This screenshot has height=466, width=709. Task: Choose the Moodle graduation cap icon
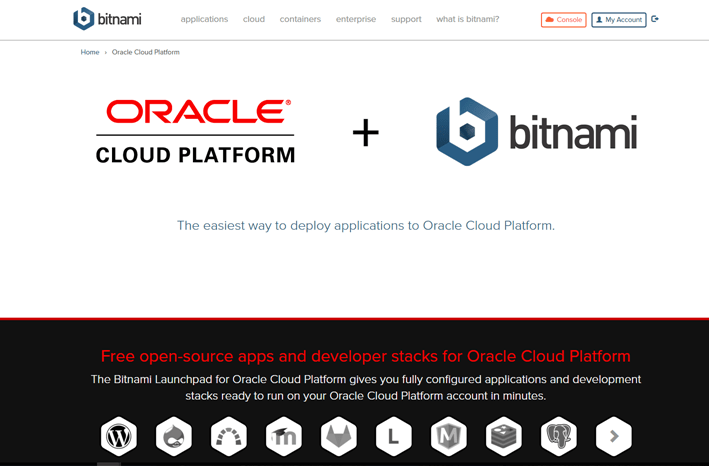(x=284, y=436)
